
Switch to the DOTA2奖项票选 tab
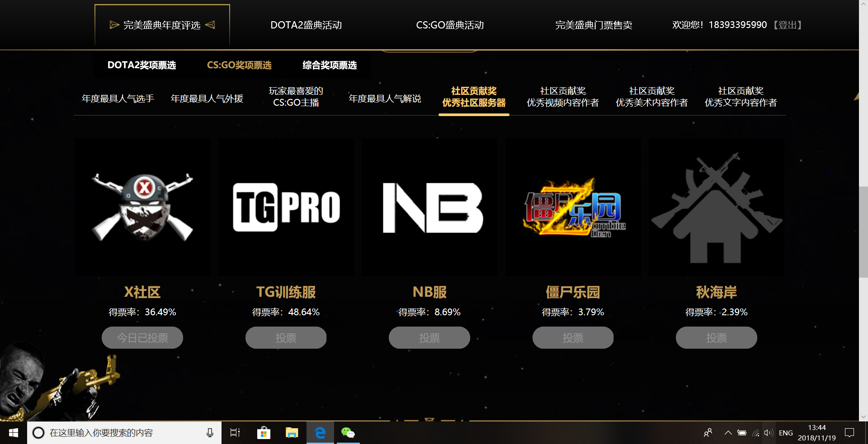click(x=142, y=65)
